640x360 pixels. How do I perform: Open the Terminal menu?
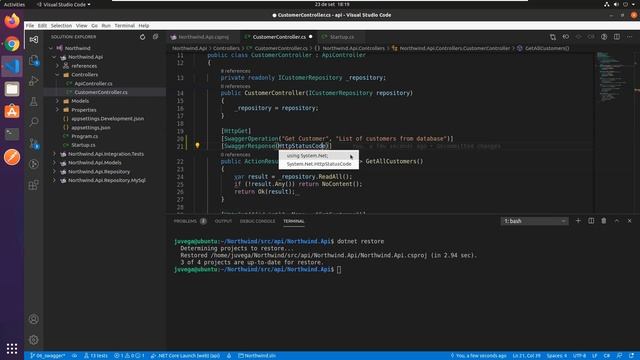(124, 25)
